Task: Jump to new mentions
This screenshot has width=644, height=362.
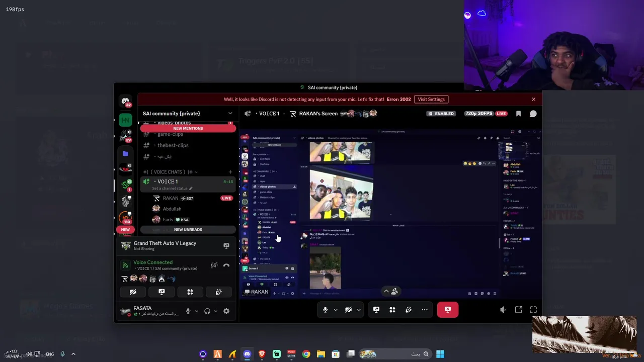Action: pyautogui.click(x=188, y=128)
